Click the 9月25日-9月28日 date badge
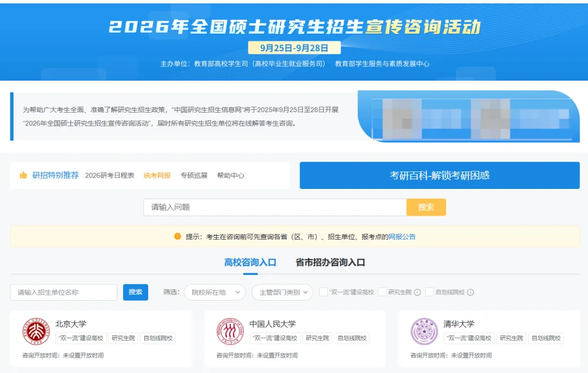The image size is (588, 373). (295, 48)
